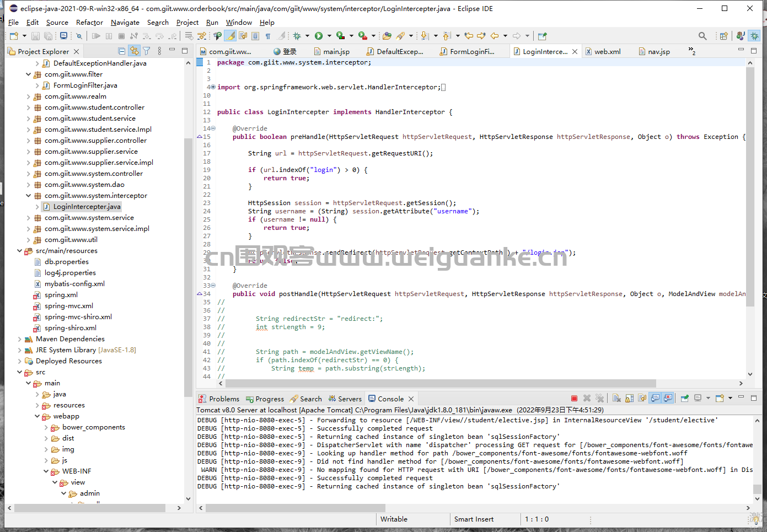The width and height of the screenshot is (767, 532).
Task: Toggle Link with Editor in Project Explorer
Action: coord(134,51)
